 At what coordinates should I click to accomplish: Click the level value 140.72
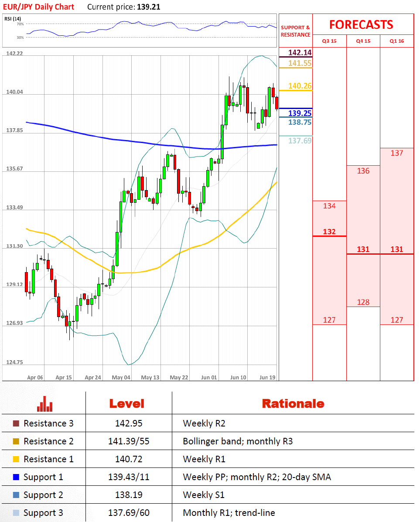pyautogui.click(x=129, y=459)
